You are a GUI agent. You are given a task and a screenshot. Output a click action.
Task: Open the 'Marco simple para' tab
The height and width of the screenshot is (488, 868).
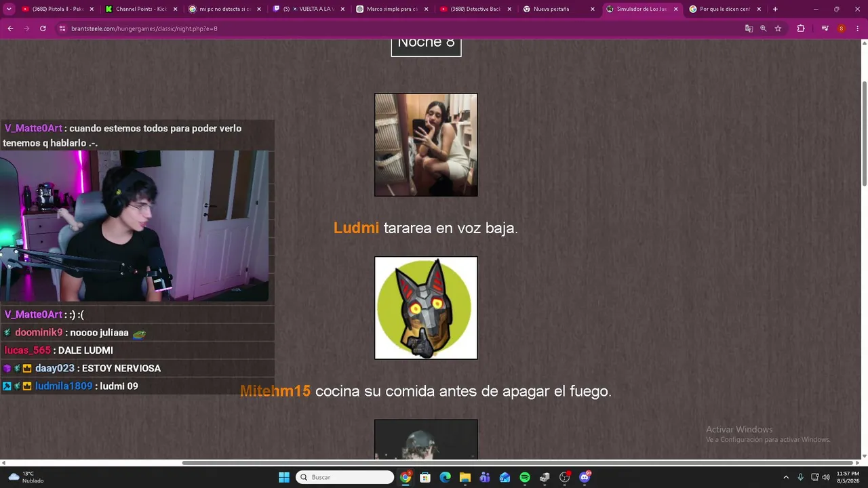tap(391, 9)
